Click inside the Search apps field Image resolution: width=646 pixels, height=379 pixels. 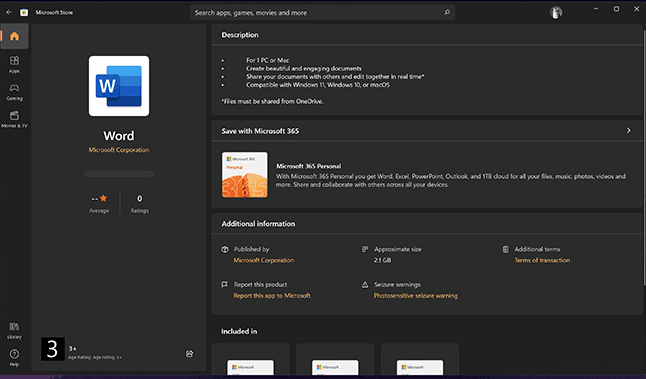(323, 12)
